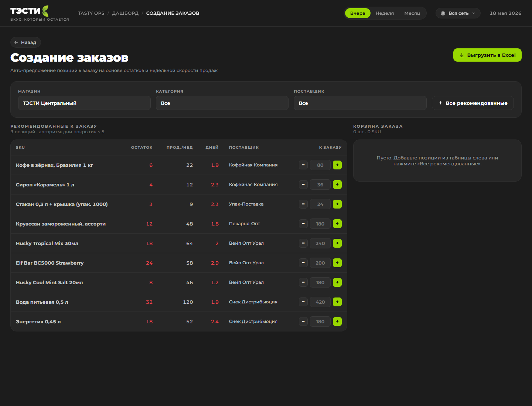
Task: Add Husky Tropical Mix 30мл via plus
Action: click(x=337, y=243)
